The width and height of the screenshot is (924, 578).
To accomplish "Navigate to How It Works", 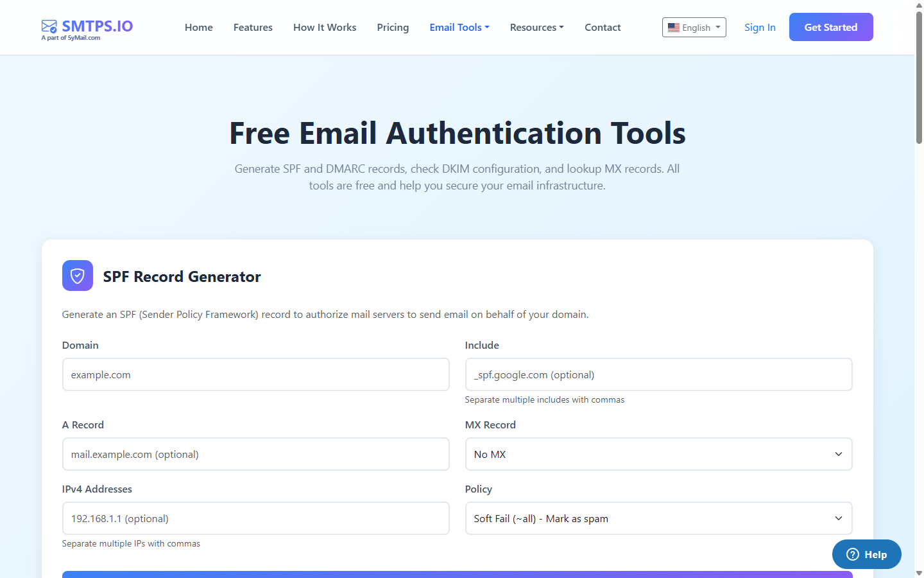I will (x=325, y=27).
